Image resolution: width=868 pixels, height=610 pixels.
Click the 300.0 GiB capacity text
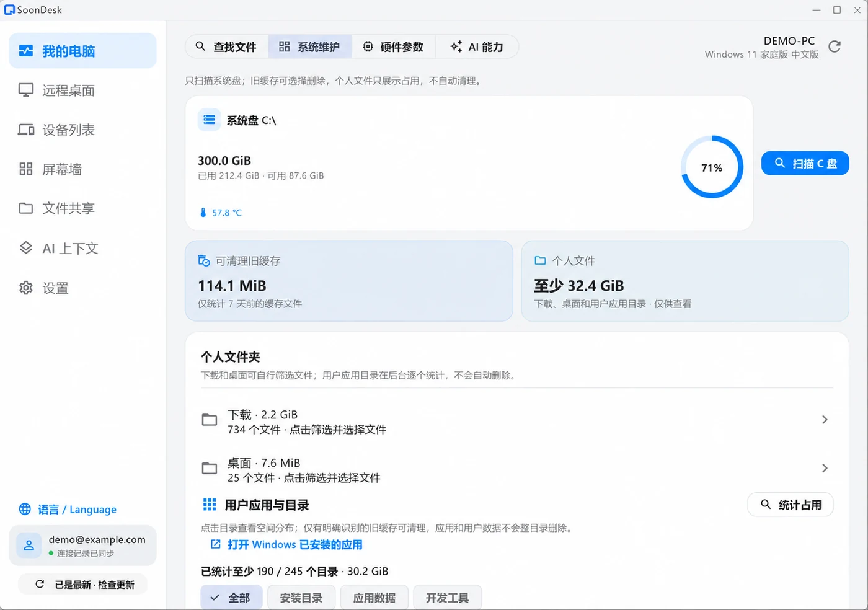click(224, 161)
